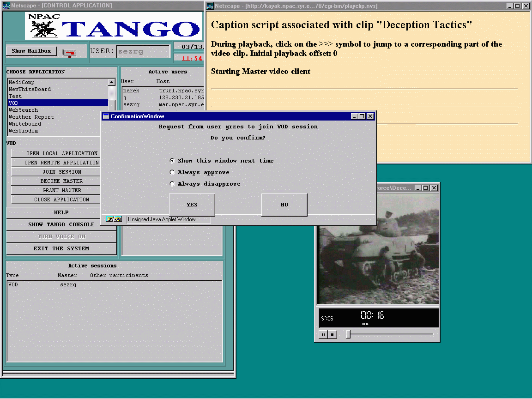Minimize the ConfirmationWindow dialog
The height and width of the screenshot is (399, 532).
pos(354,116)
